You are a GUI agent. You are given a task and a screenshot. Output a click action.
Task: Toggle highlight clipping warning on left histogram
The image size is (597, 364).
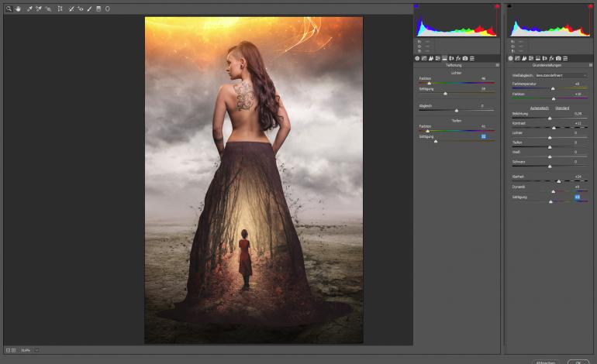click(x=497, y=6)
